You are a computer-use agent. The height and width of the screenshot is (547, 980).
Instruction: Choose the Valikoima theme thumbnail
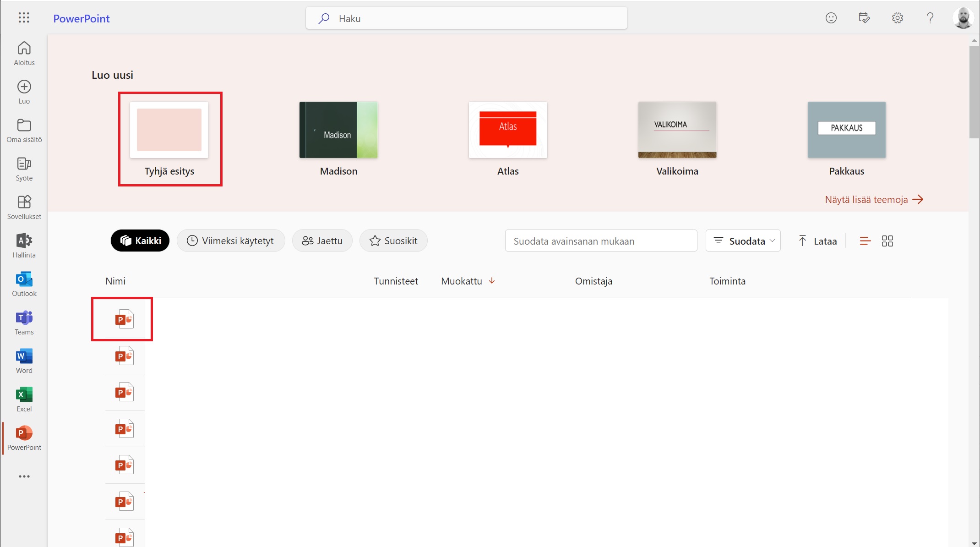point(677,130)
